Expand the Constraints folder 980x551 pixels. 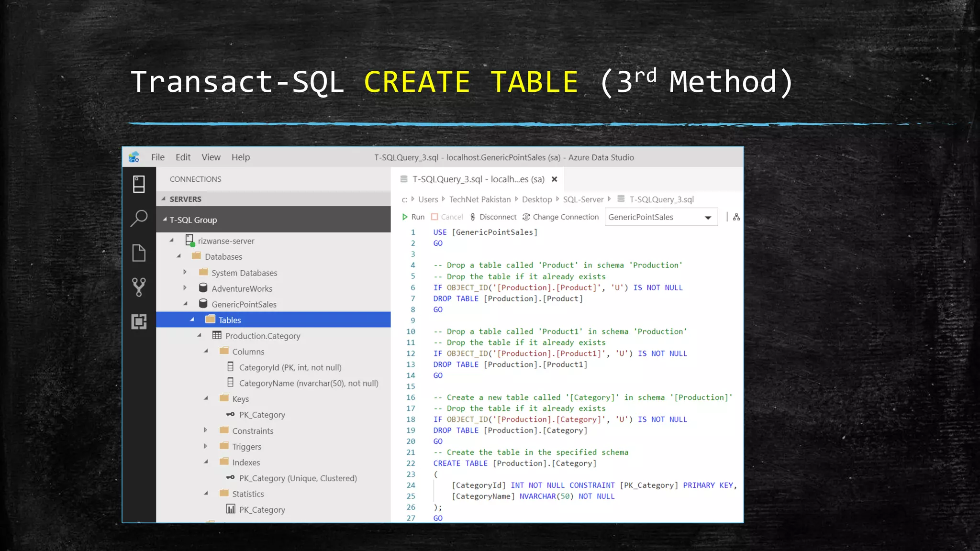(205, 430)
